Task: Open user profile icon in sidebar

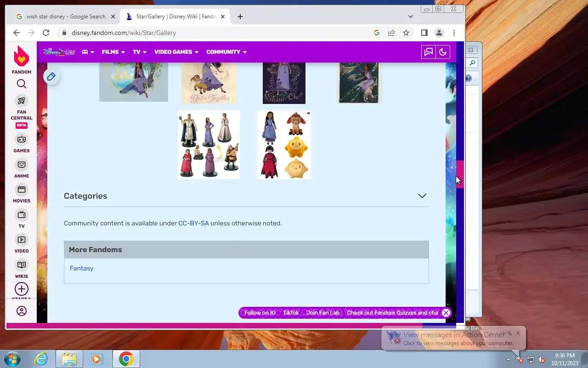Action: 22,311
